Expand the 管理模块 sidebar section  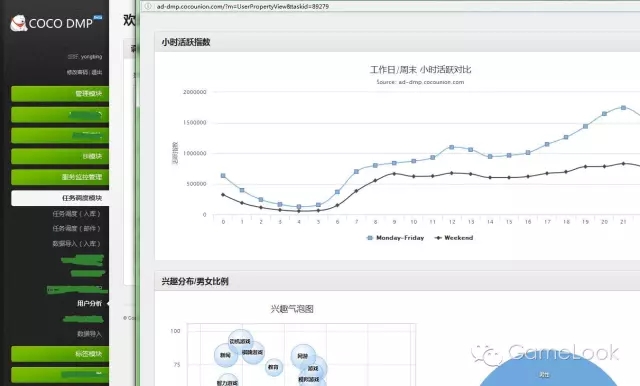[x=60, y=94]
